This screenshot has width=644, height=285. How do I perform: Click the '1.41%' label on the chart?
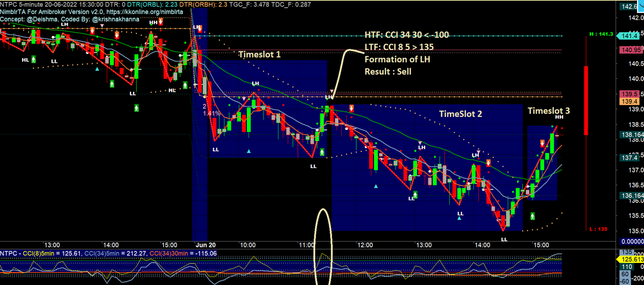pos(213,114)
